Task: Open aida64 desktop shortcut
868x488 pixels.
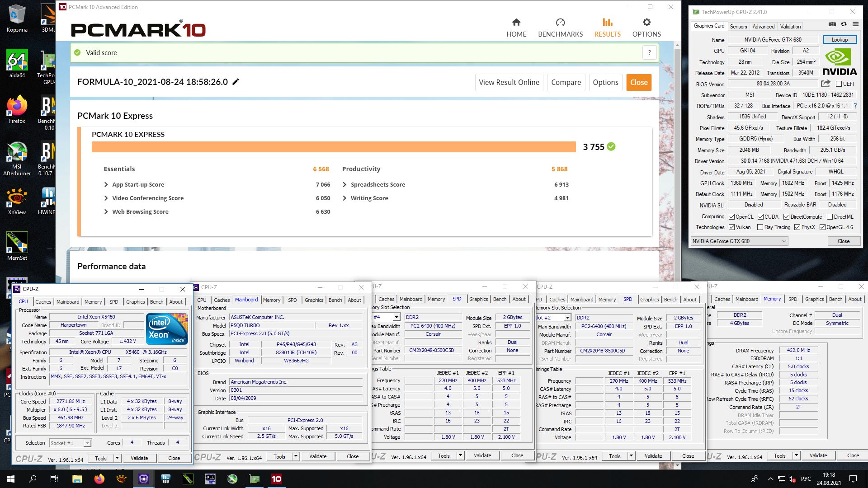Action: tap(17, 64)
